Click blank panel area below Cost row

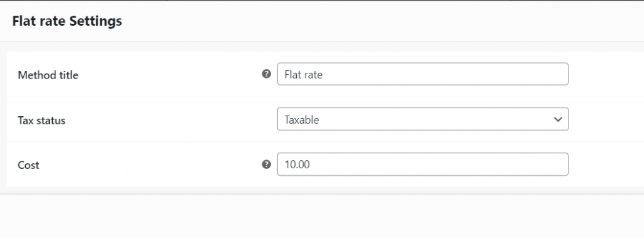point(322,215)
